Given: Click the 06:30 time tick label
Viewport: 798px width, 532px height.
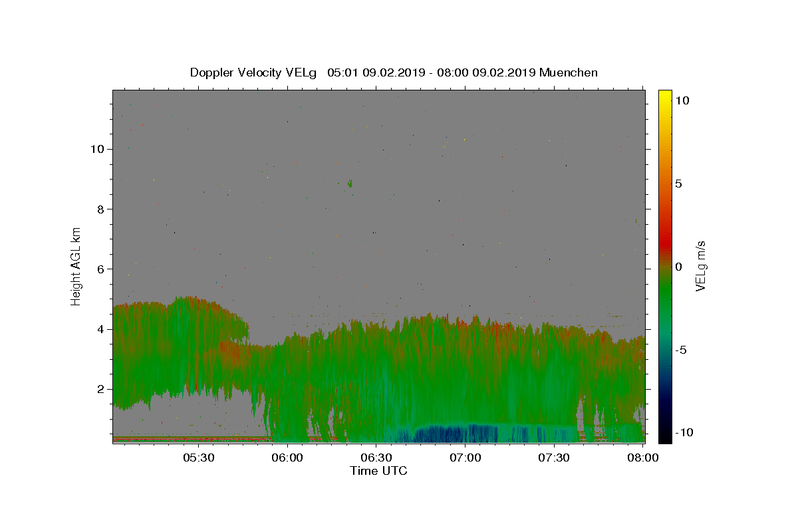Looking at the screenshot, I should pos(376,458).
